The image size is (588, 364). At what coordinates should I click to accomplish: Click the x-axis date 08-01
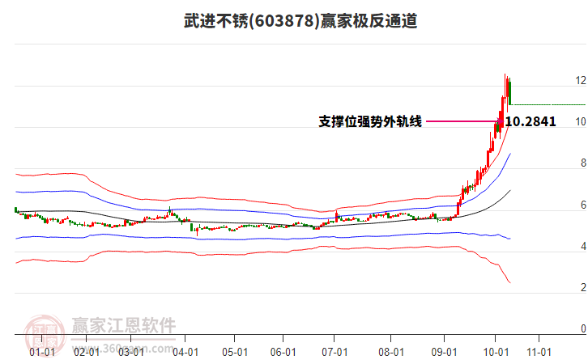(x=391, y=352)
